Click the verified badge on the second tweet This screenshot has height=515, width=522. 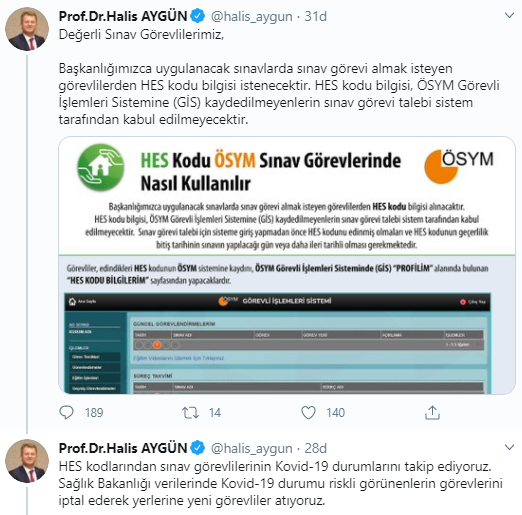tap(198, 448)
